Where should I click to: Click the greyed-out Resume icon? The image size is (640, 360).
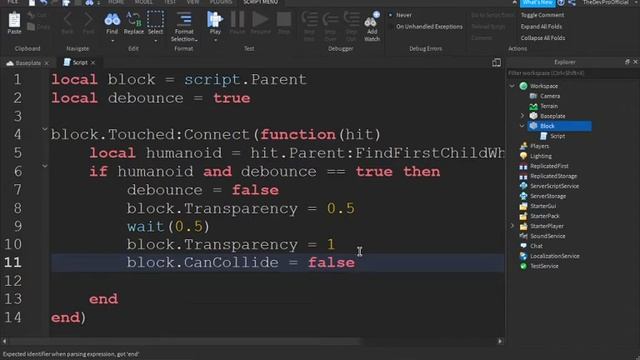260,19
